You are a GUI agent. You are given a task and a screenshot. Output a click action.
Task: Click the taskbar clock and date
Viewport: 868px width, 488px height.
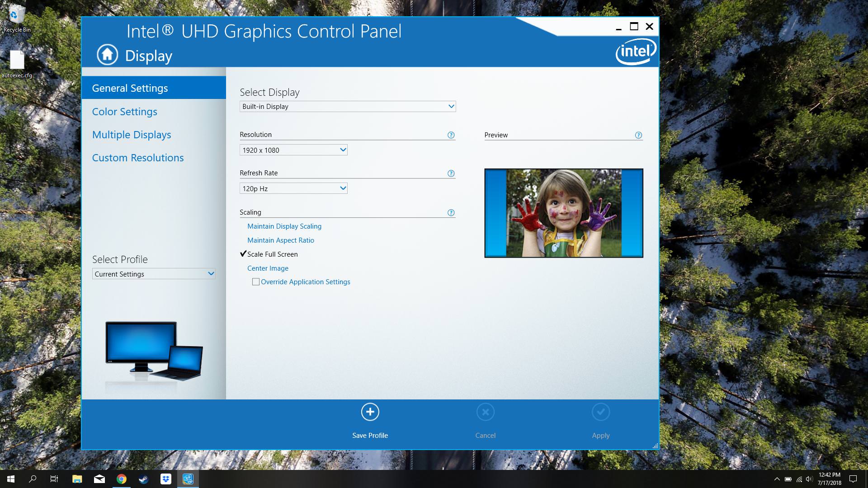coord(829,479)
